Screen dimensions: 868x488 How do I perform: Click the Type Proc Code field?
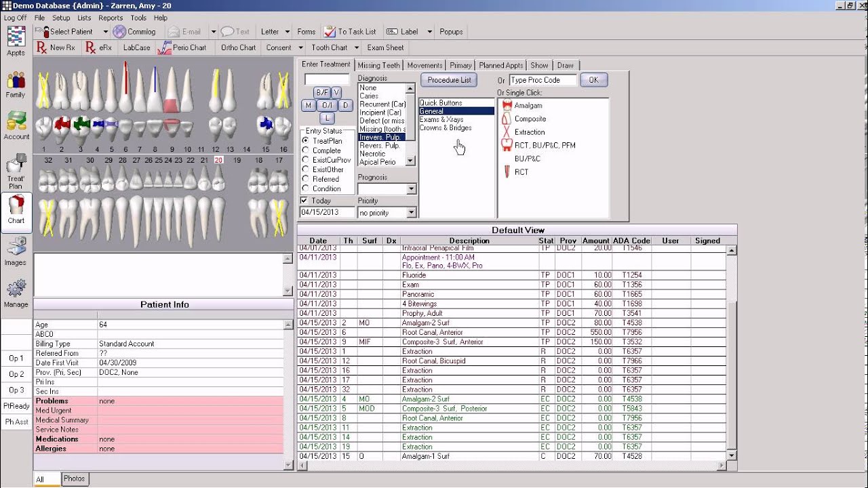(x=542, y=80)
